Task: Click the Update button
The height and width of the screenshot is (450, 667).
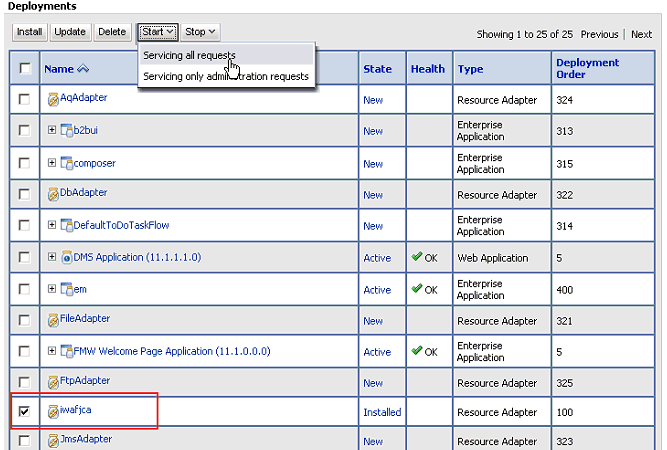Action: [70, 32]
